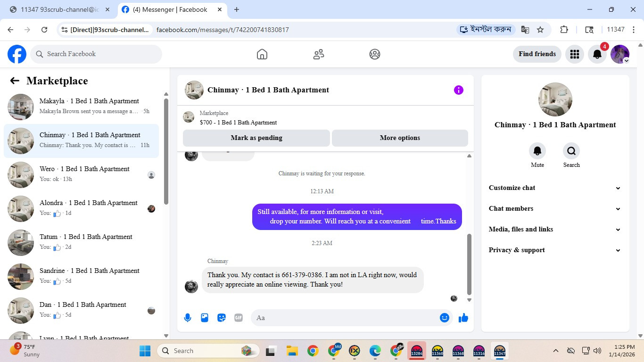Open the browser Extensions puzzle icon
Screen dimensions: 644x362
click(x=564, y=30)
